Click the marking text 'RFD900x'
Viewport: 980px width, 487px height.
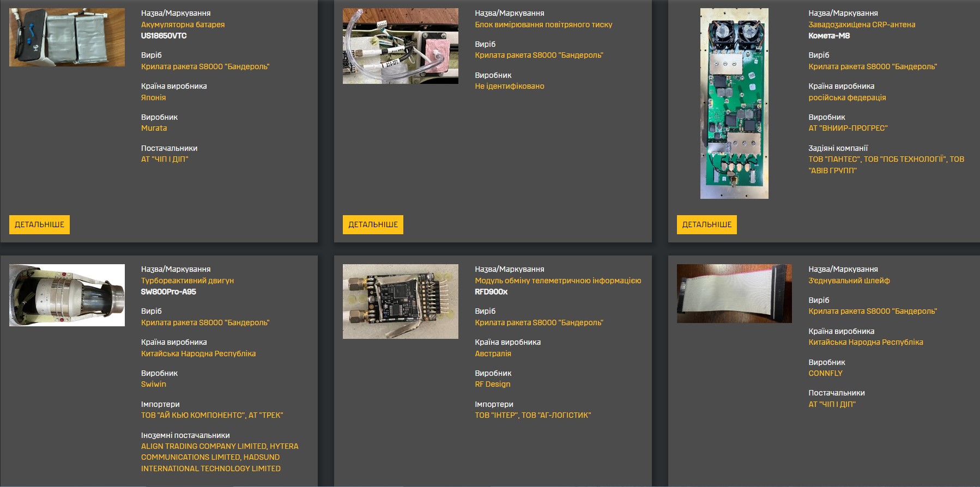click(x=491, y=291)
